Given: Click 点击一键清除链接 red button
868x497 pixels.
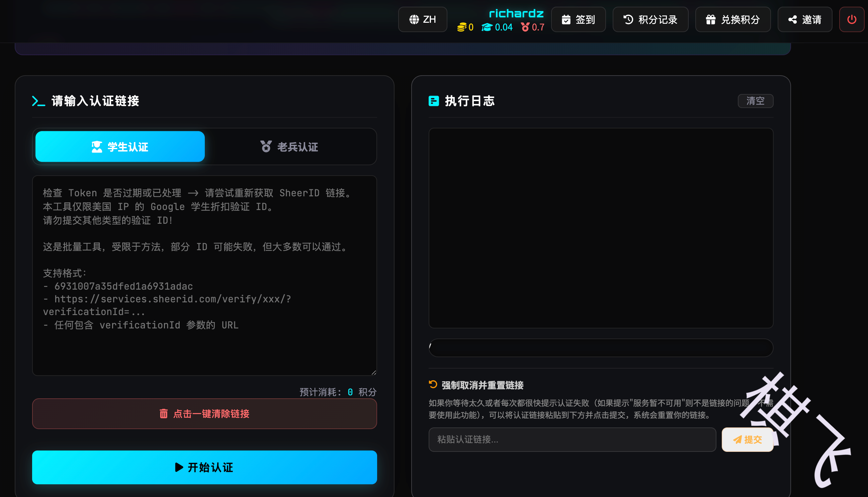Looking at the screenshot, I should (x=204, y=414).
